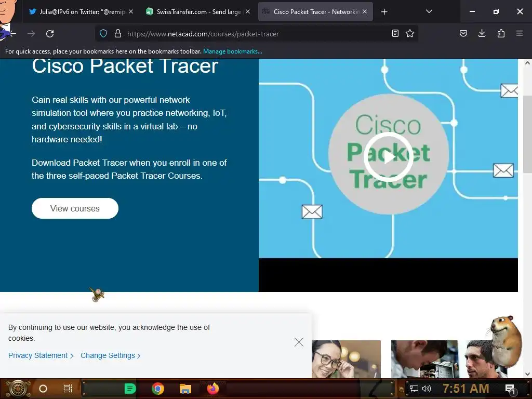Close the SwissTransfer.com tab
The image size is (532, 399).
(x=248, y=11)
